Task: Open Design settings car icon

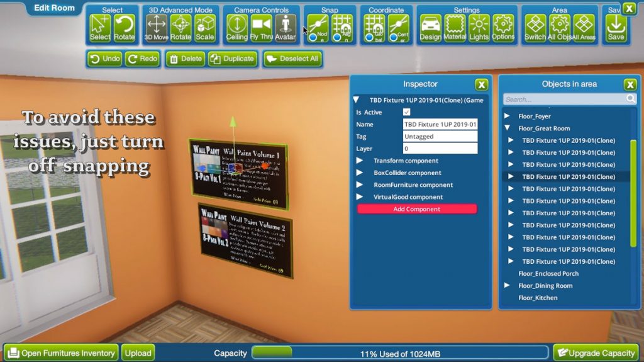Action: (x=430, y=28)
